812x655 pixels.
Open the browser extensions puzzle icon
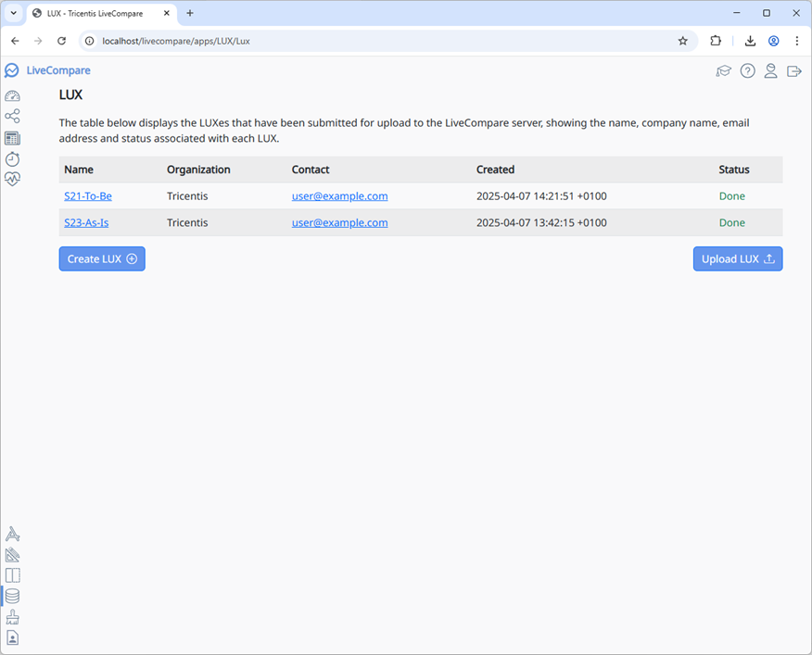tap(716, 41)
